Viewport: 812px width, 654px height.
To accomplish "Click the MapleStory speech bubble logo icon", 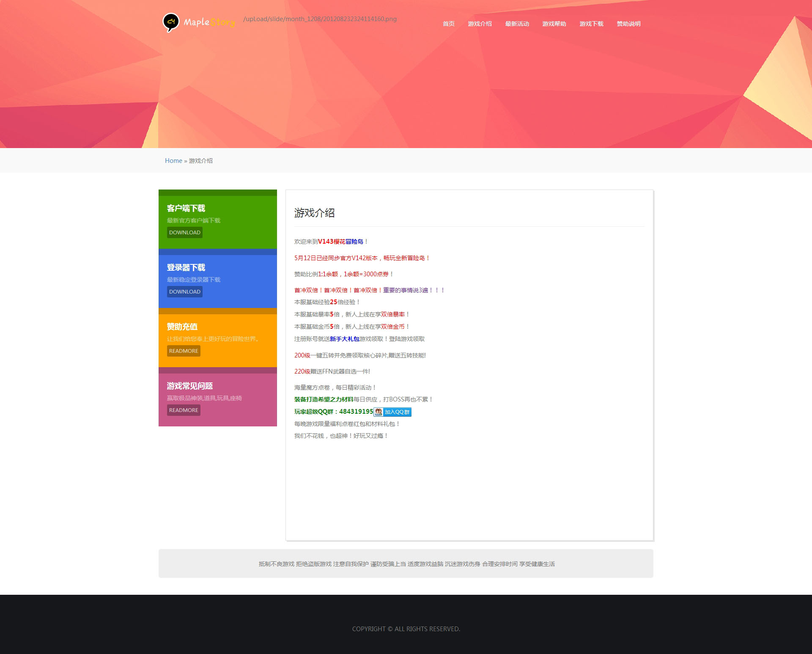I will coord(171,22).
